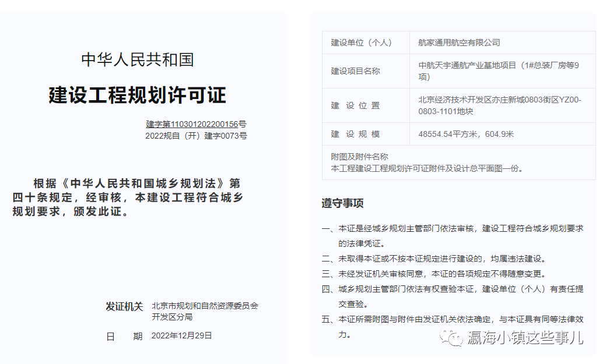Viewport: 603px width, 364px height.
Task: Click the line 本工程建设工程规划许可证附件及设计总平面图一份
Action: (x=427, y=168)
